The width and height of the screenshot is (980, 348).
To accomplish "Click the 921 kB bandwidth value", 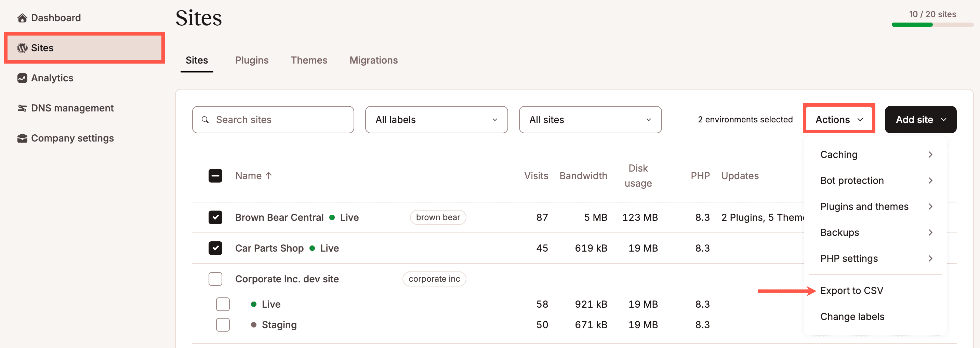I will click(591, 304).
